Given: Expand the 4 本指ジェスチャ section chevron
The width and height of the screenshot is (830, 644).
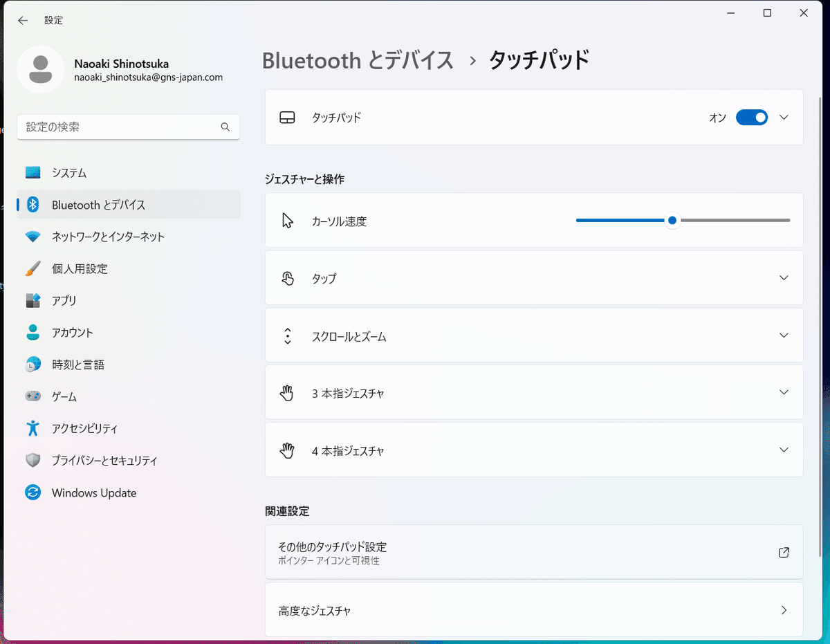Looking at the screenshot, I should pyautogui.click(x=784, y=450).
